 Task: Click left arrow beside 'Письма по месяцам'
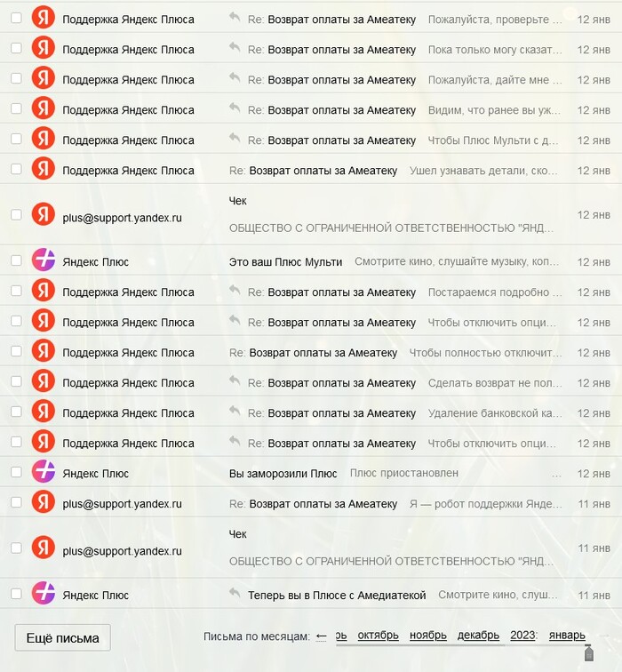[321, 636]
